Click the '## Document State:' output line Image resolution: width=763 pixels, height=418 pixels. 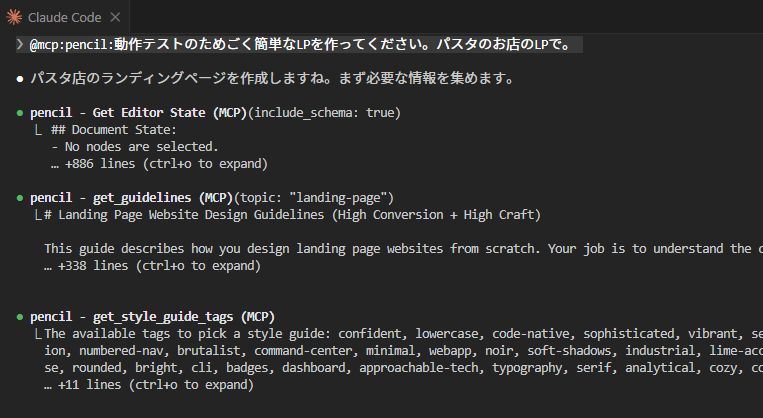[x=114, y=130]
